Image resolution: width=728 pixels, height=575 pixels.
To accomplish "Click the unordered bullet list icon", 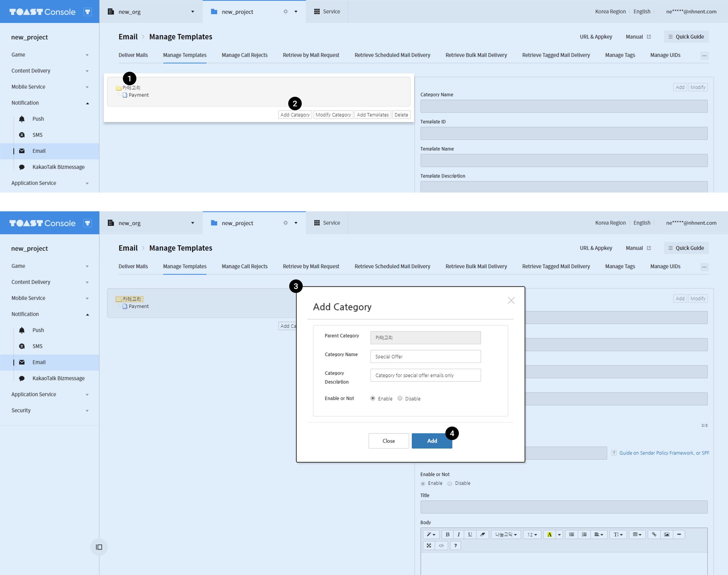I will tap(572, 534).
